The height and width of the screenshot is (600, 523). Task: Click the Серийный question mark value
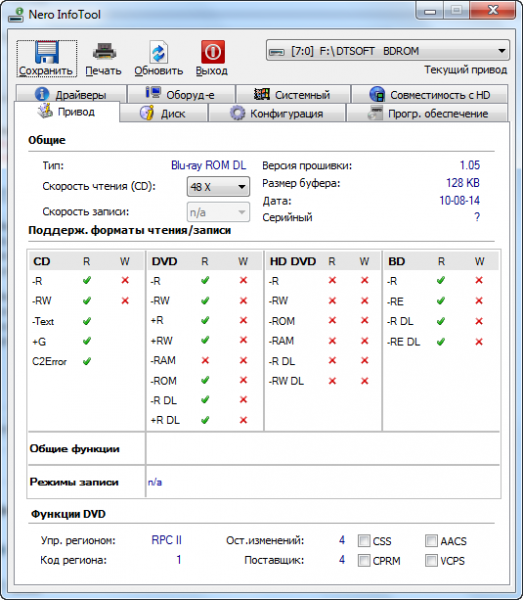coord(477,217)
